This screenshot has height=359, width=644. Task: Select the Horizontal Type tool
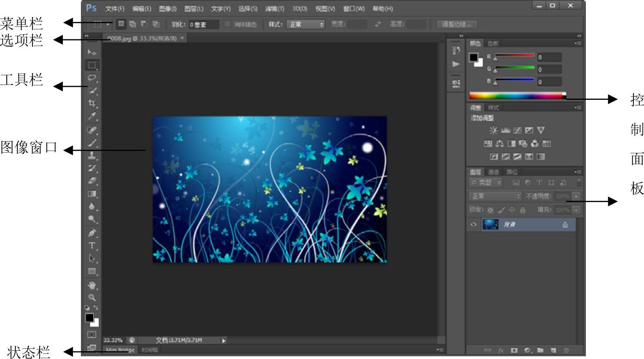(92, 246)
